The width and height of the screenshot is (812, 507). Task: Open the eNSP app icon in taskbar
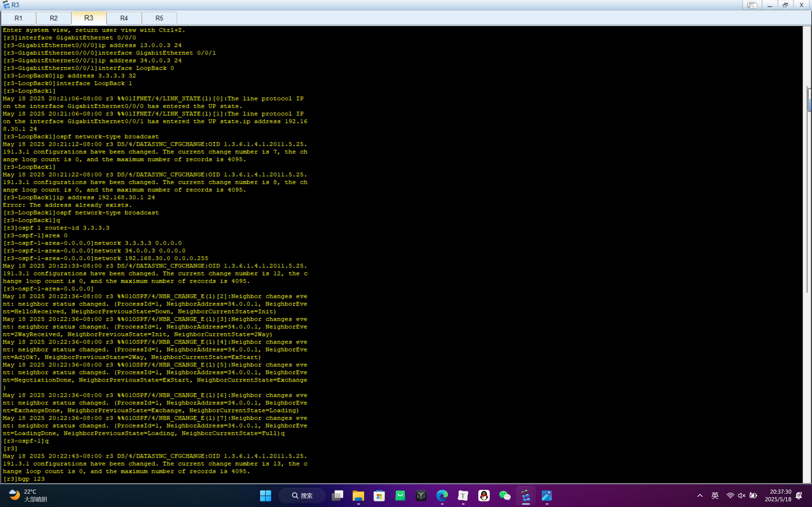[x=526, y=496]
